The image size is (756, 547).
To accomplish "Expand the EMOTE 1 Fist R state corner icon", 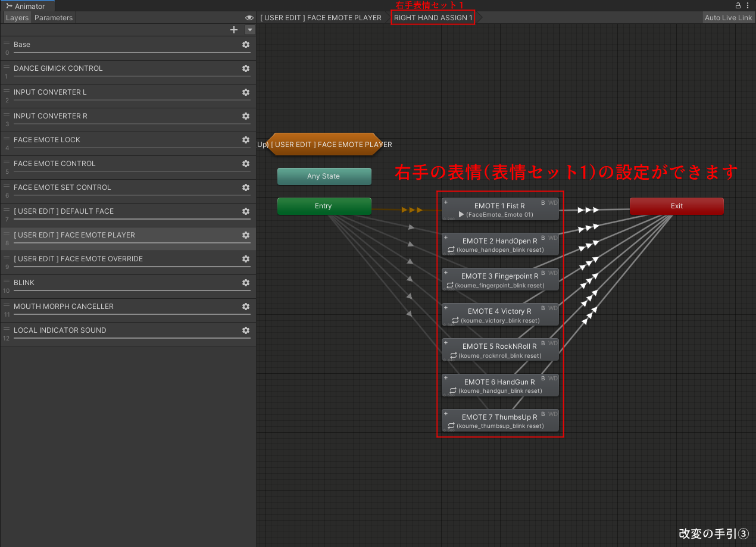I will tap(445, 202).
